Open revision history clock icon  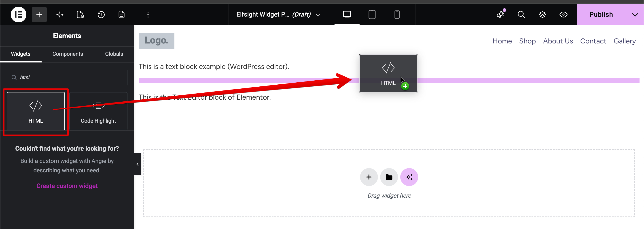pyautogui.click(x=101, y=15)
